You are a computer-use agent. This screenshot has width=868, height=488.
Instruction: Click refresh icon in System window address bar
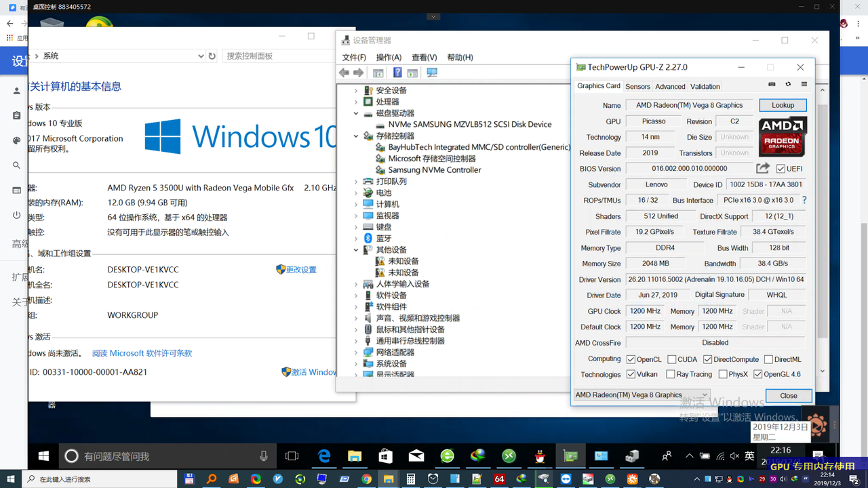212,56
